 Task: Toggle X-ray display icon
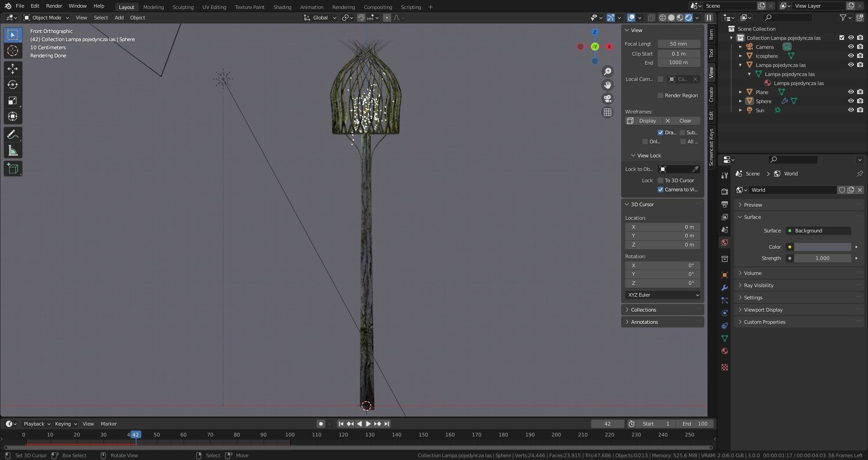(651, 18)
